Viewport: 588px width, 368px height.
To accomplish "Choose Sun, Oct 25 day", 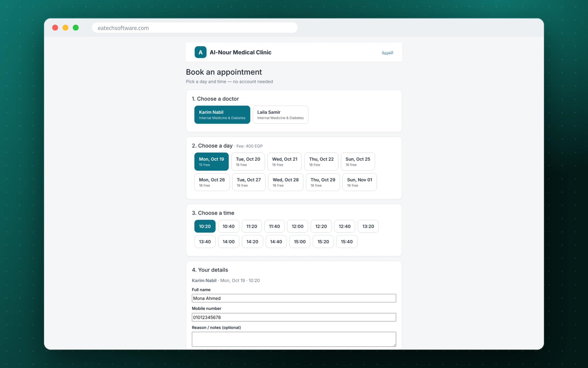I will (x=358, y=161).
